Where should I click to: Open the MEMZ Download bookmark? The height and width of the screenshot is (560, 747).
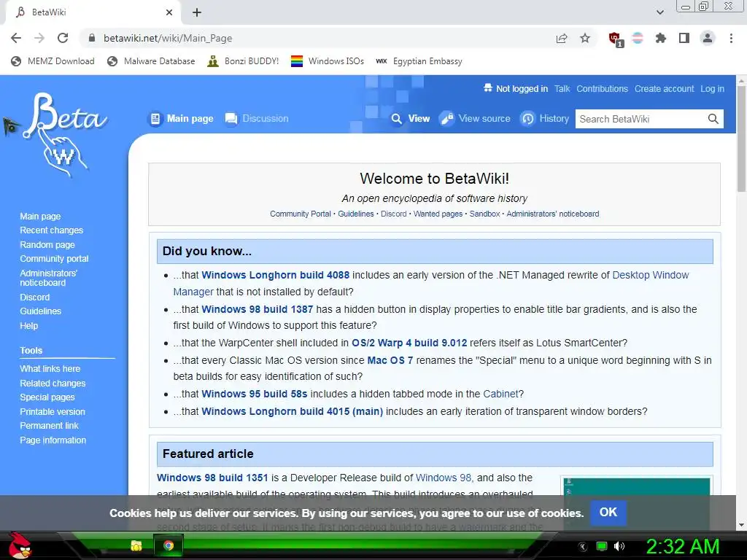(x=53, y=61)
